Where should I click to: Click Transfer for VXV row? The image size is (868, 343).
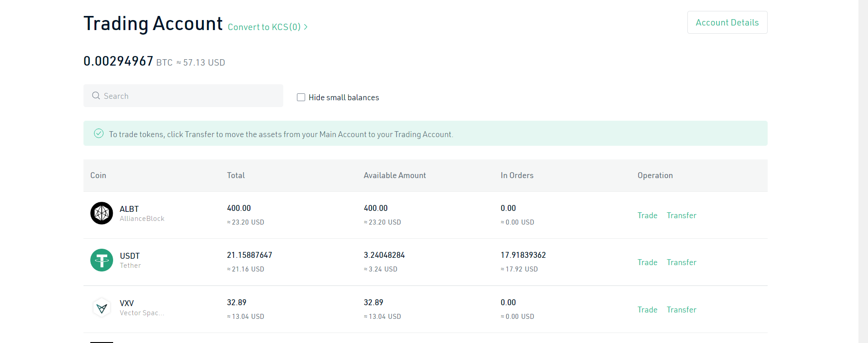[681, 310]
